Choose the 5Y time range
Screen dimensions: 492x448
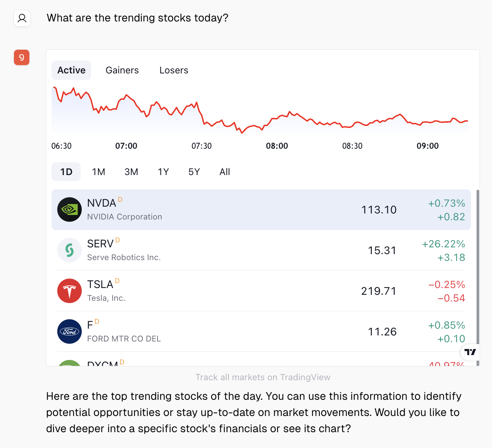coord(194,172)
